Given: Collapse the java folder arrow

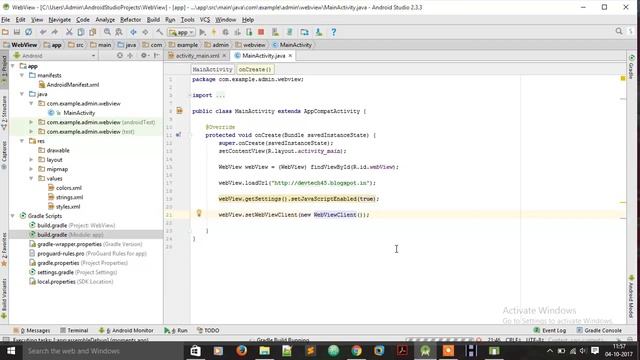Looking at the screenshot, I should [22, 94].
